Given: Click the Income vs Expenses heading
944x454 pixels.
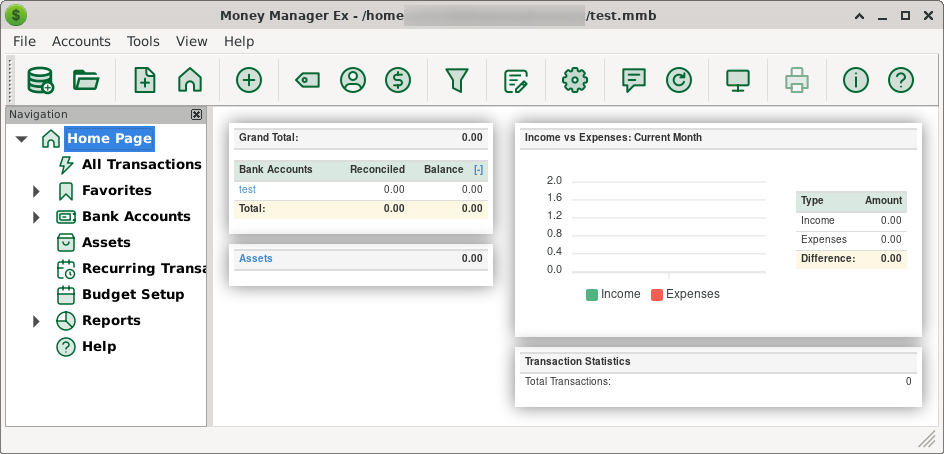Looking at the screenshot, I should [x=613, y=137].
